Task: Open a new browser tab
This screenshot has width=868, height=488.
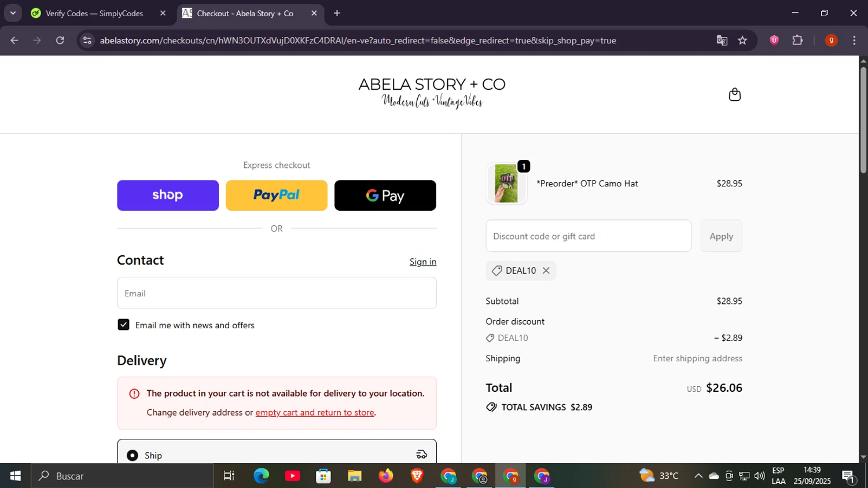Action: click(x=337, y=13)
